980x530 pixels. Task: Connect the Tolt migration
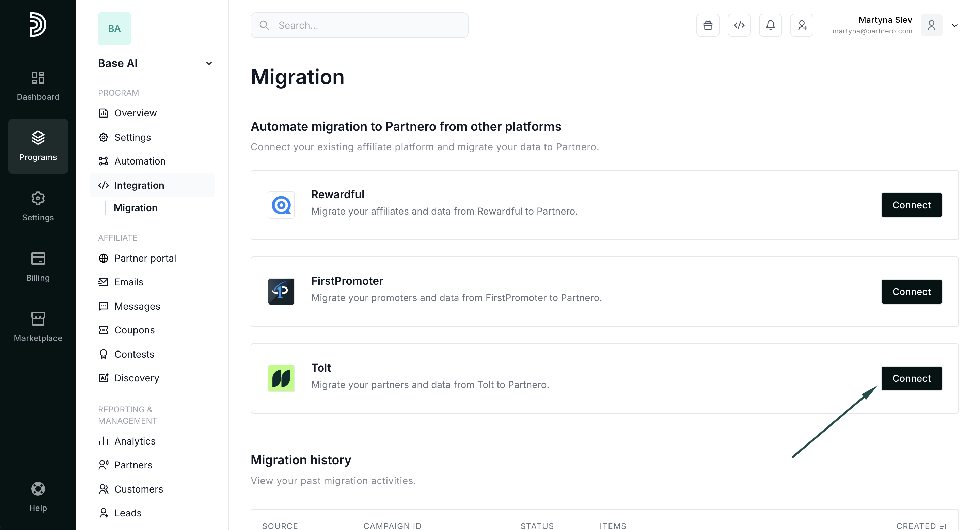911,378
